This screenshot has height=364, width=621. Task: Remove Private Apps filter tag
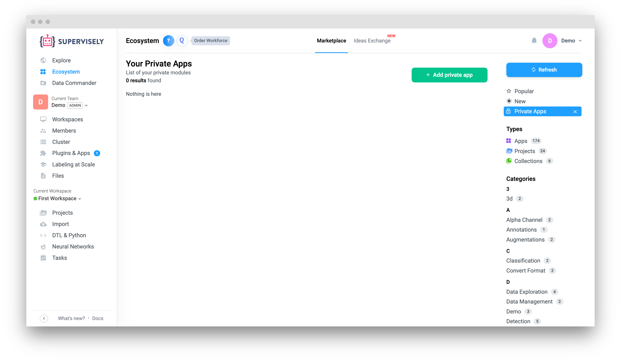pos(576,111)
